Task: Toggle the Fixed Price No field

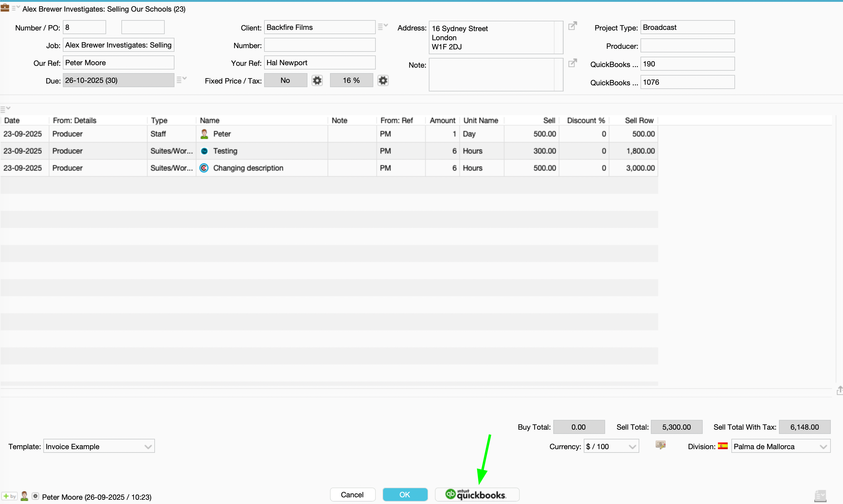Action: pos(285,80)
